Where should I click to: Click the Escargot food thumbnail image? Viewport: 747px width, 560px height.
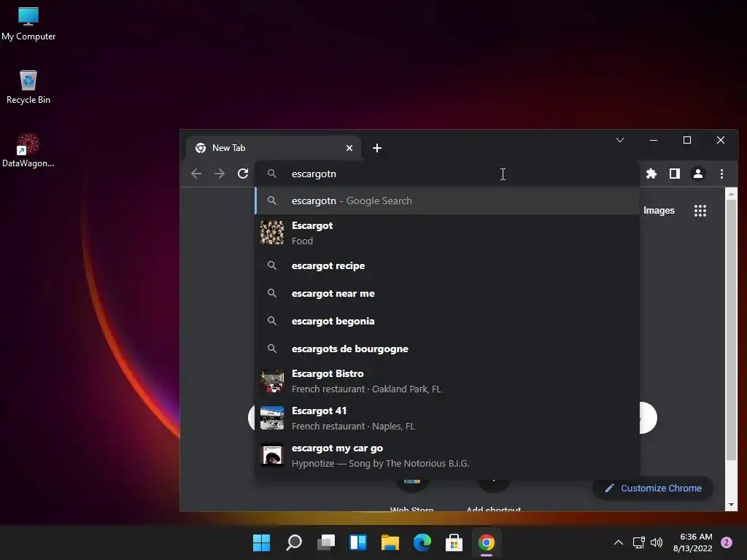coord(272,233)
